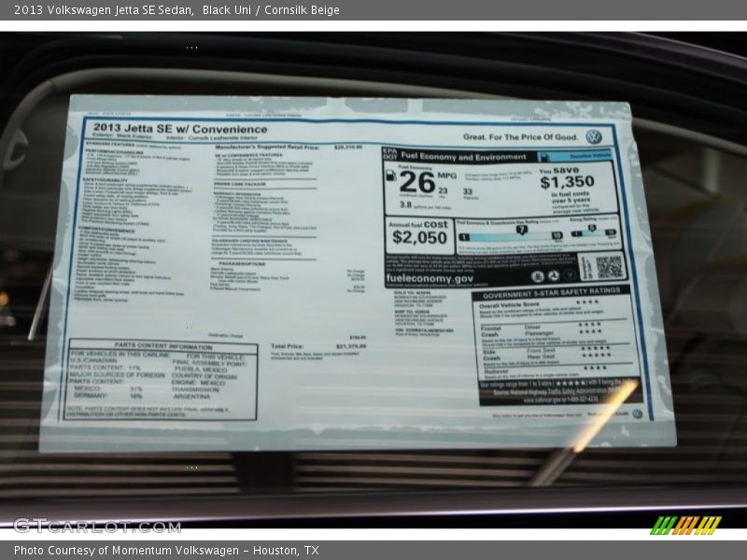Click the blue gasoline vehicle tab on fuel header
This screenshot has height=560, width=747.
point(575,156)
